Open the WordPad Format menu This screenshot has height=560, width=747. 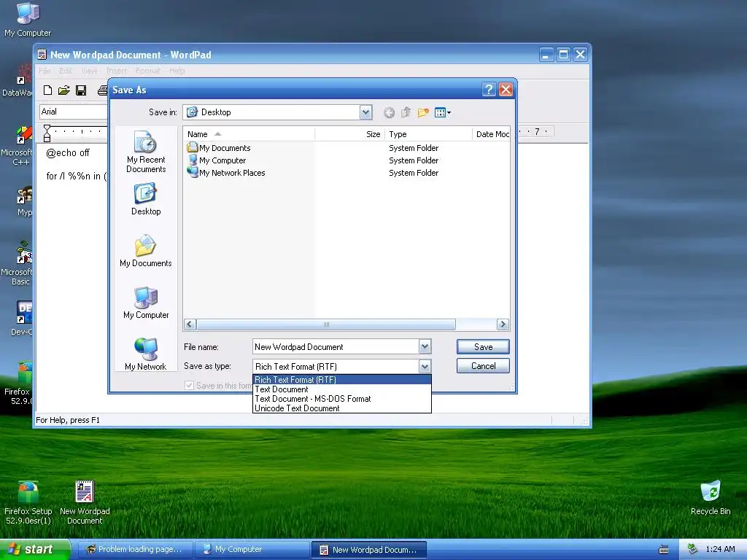pos(147,71)
